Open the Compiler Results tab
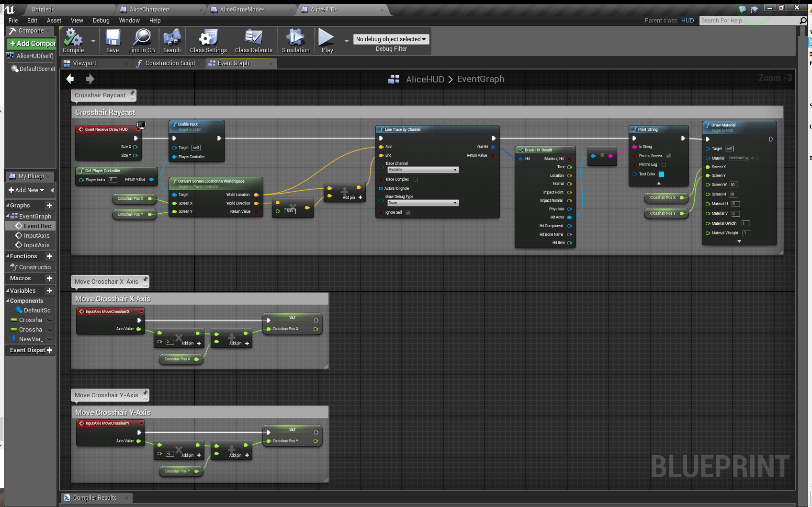 pos(95,498)
